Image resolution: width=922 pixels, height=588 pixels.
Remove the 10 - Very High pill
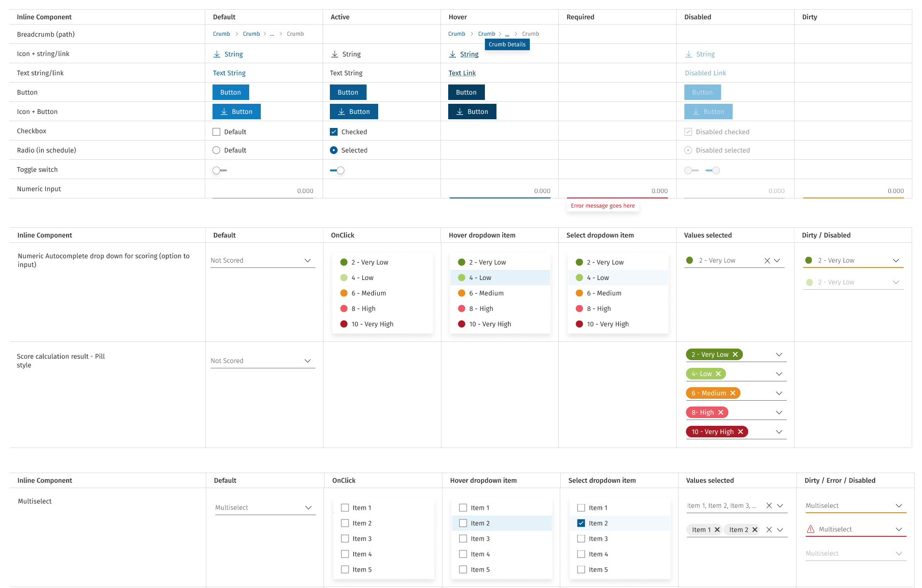pyautogui.click(x=740, y=432)
